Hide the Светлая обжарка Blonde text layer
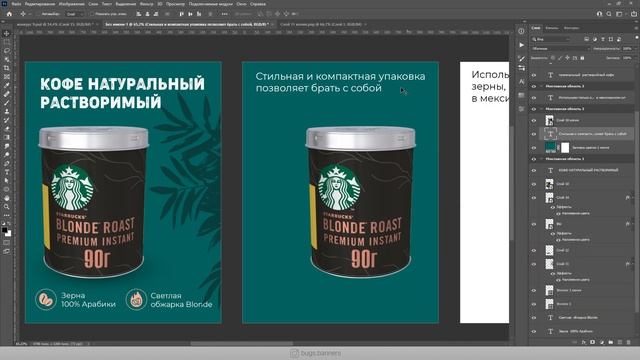640x360 pixels. [x=533, y=318]
